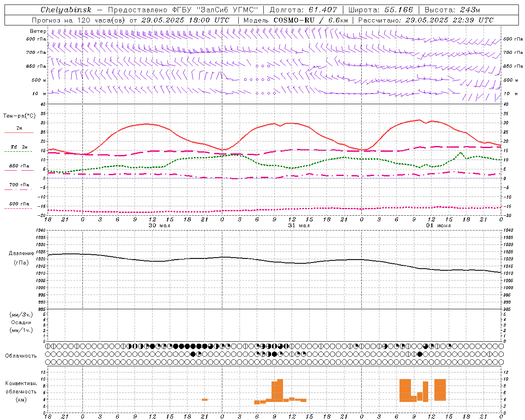Click forecast start time 29.05.2025 18:00 UTC
The height and width of the screenshot is (420, 525).
pyautogui.click(x=185, y=20)
